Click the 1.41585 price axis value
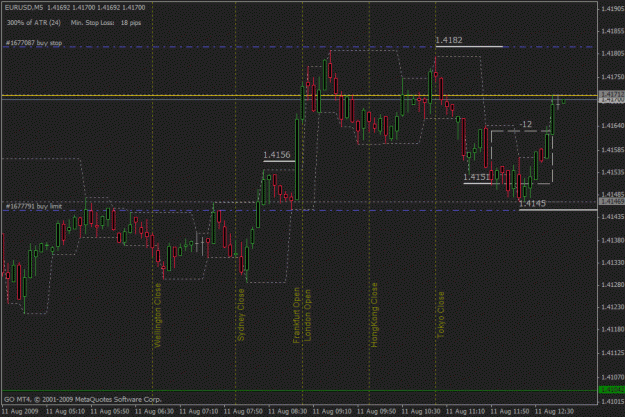The width and height of the screenshot is (625, 417). pyautogui.click(x=613, y=150)
